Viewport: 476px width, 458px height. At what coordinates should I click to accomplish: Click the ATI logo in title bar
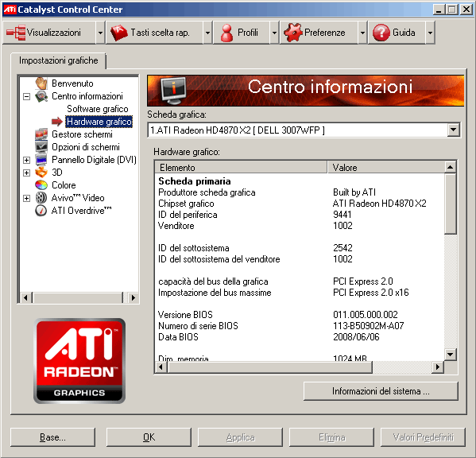pyautogui.click(x=10, y=10)
